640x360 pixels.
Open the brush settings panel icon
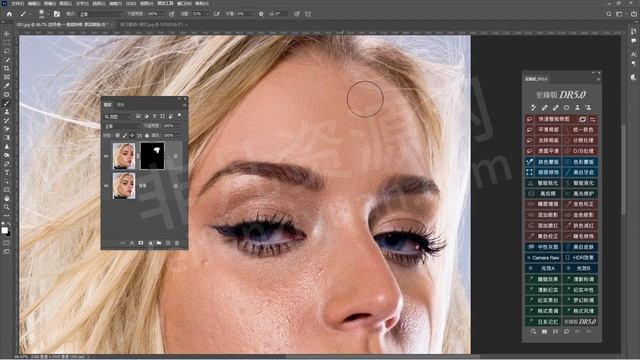click(57, 14)
